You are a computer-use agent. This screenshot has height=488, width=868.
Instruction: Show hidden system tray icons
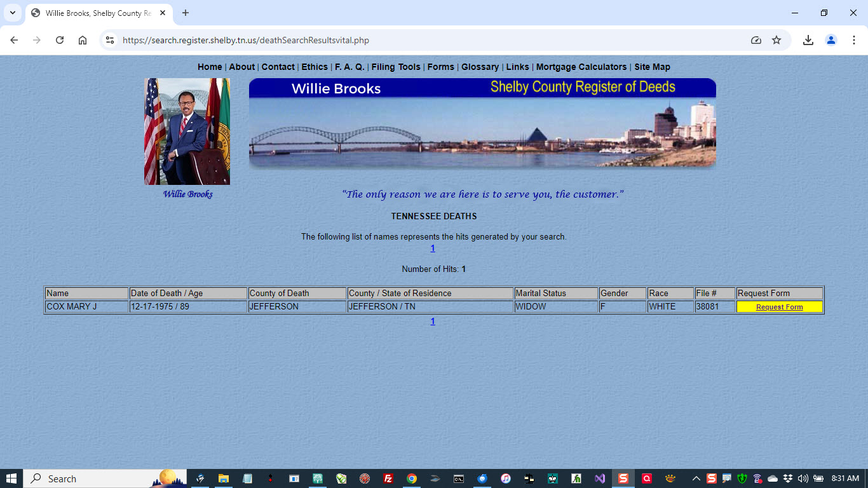tap(696, 478)
